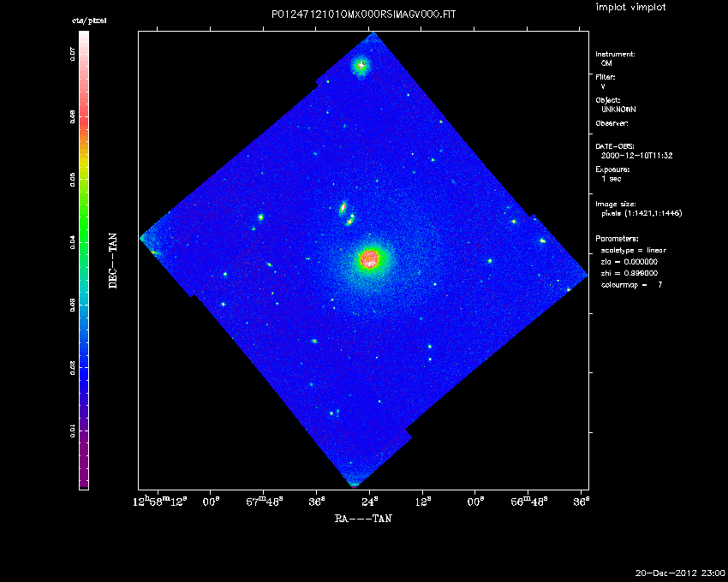
Task: Click the 'Exposure:' label
Action: (x=613, y=169)
